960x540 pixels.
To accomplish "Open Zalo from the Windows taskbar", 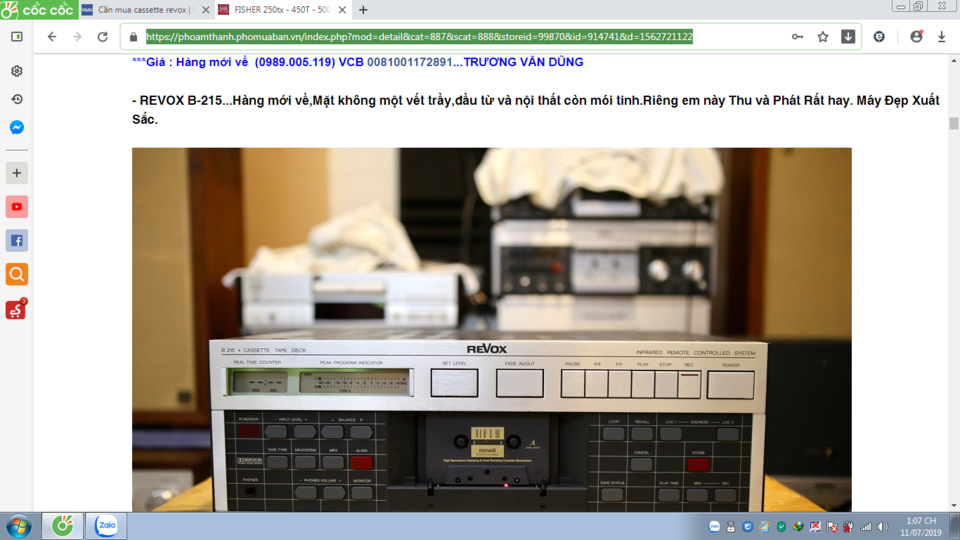I will tap(106, 525).
